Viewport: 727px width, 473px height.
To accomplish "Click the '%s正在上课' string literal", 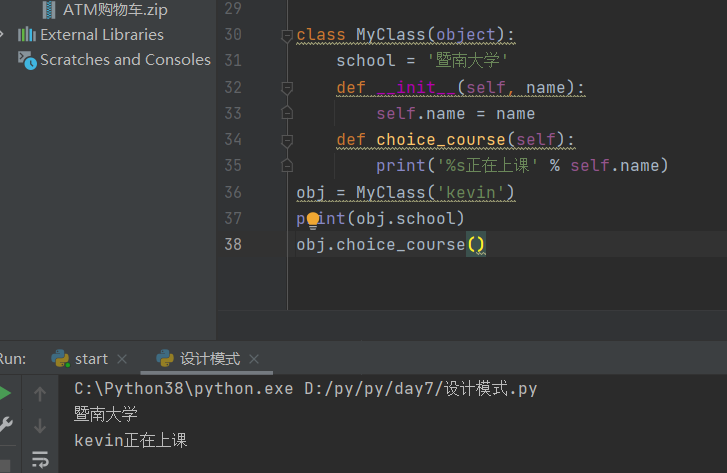I will [x=487, y=166].
